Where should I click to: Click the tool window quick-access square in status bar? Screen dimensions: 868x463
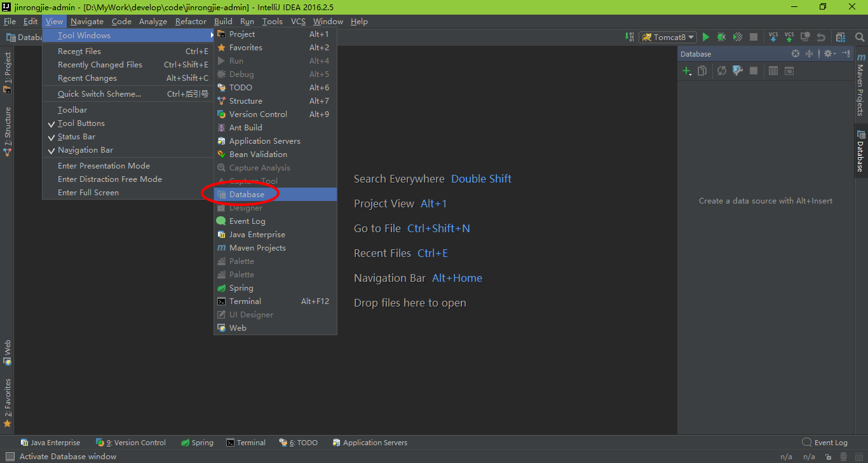coord(10,456)
